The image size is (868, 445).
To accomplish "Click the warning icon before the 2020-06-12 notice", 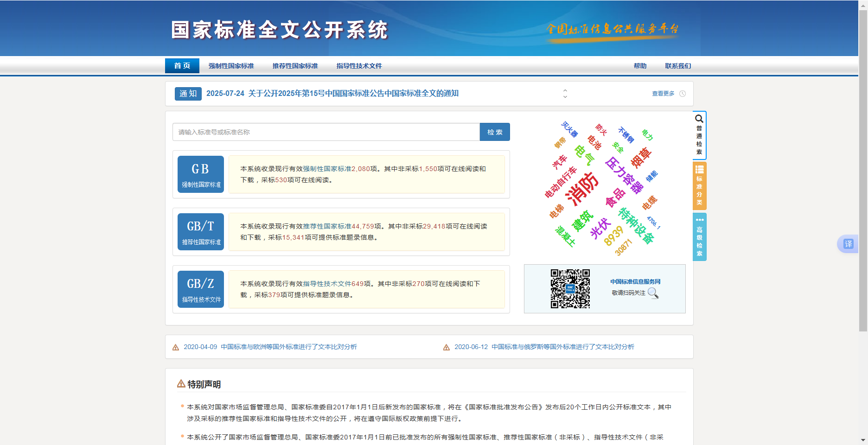I will click(447, 347).
